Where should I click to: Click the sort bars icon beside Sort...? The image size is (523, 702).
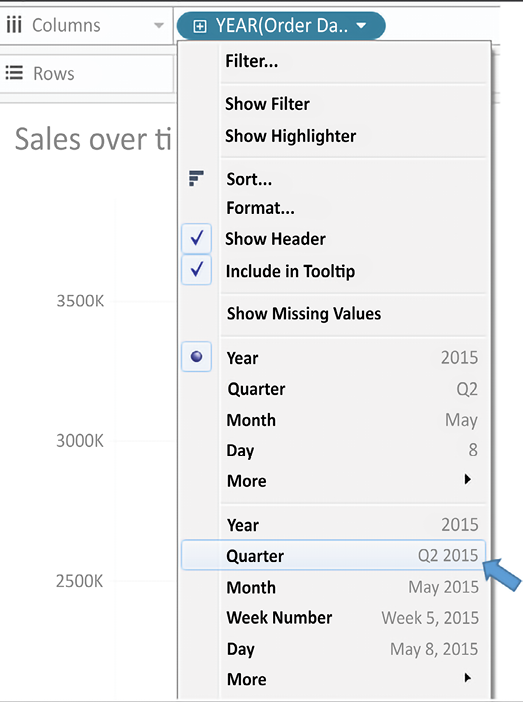tap(196, 178)
